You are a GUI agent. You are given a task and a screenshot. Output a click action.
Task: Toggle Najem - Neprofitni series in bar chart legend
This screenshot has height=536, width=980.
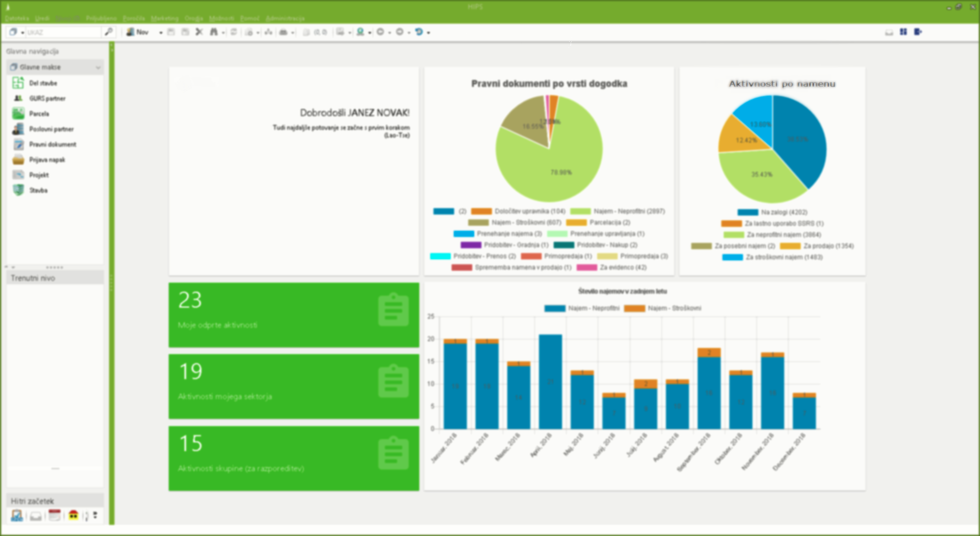tap(582, 308)
